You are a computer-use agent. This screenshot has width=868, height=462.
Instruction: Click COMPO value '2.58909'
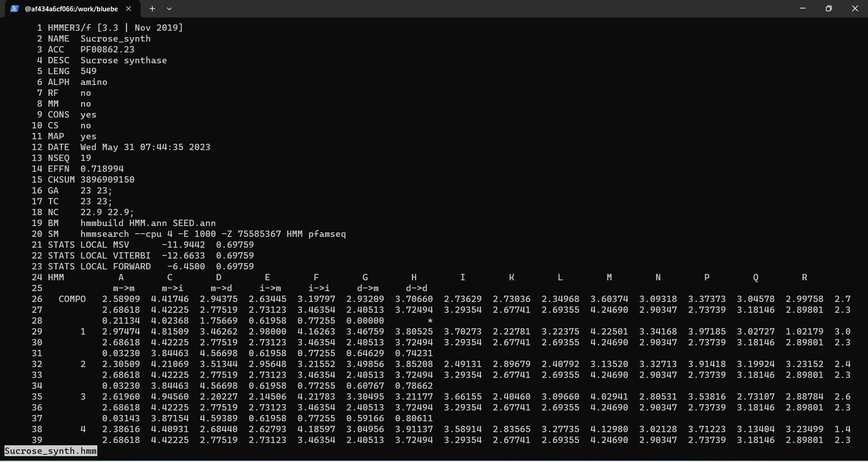pos(121,299)
